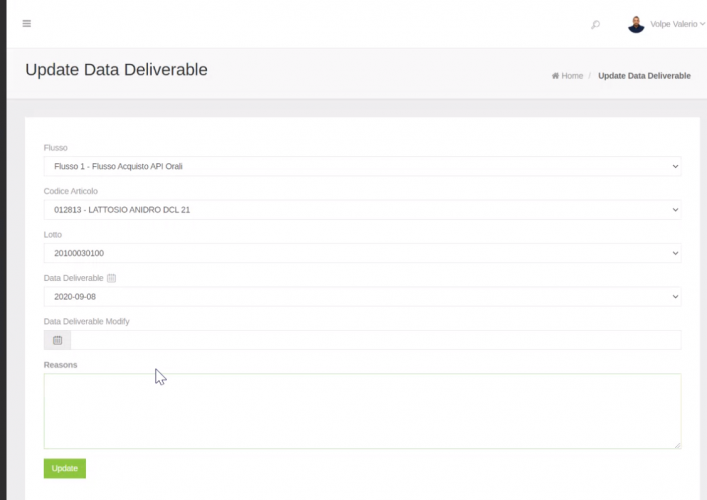Open the hamburger sidebar menu

click(27, 23)
